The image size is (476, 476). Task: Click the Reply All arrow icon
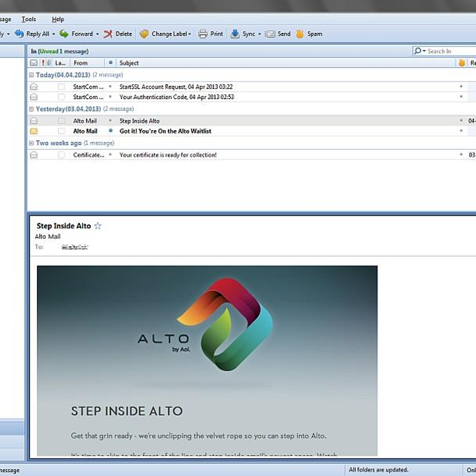[x=19, y=34]
